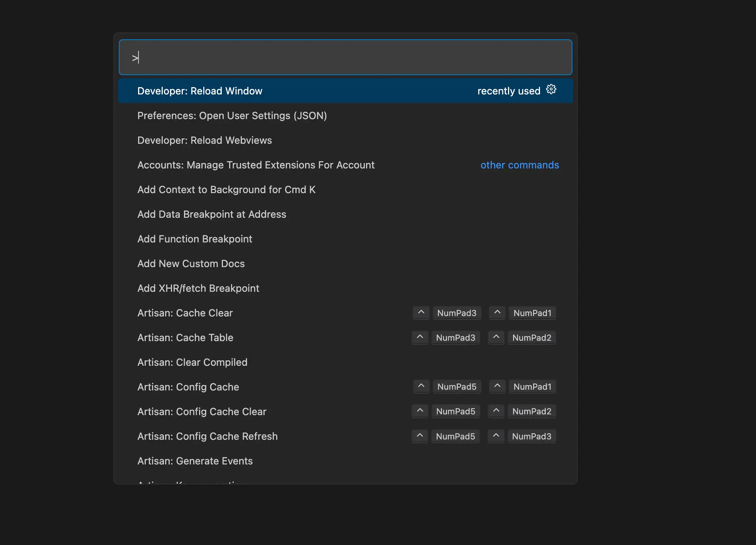Click the gear icon next to Developer: Reload Window
The image size is (756, 545).
click(551, 89)
